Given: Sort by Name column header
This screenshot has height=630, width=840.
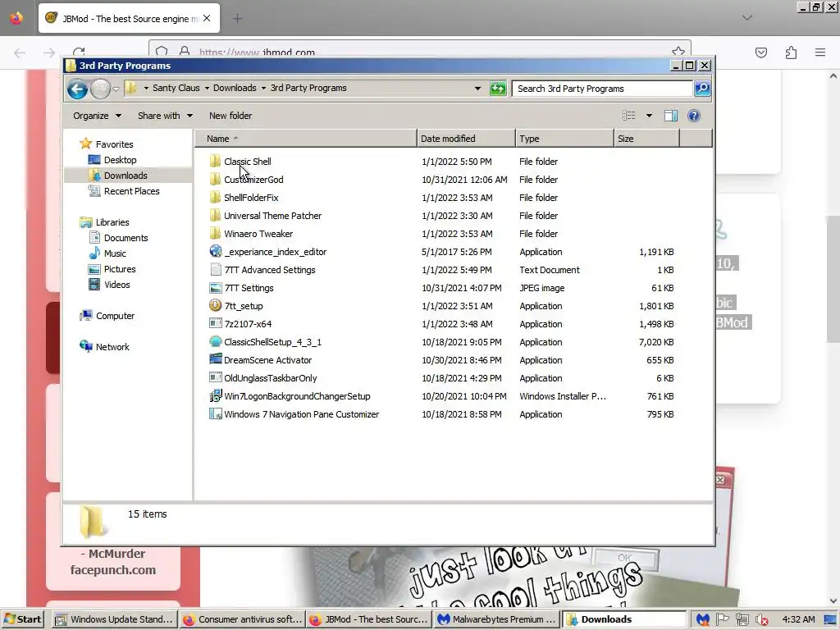Looking at the screenshot, I should (306, 139).
